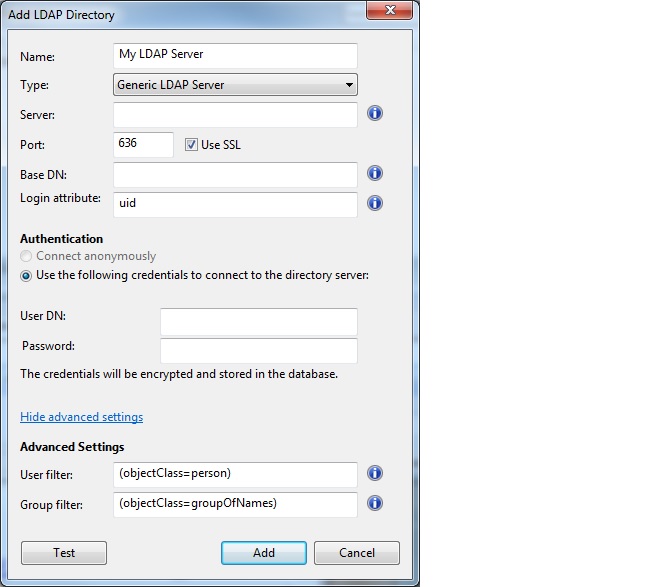Click the Test button

point(64,553)
